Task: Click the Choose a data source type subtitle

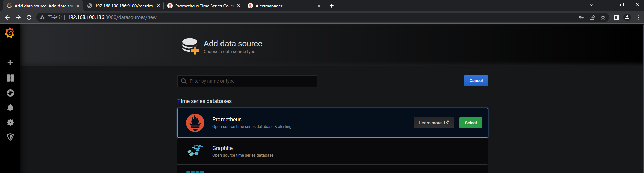Action: coord(230,52)
